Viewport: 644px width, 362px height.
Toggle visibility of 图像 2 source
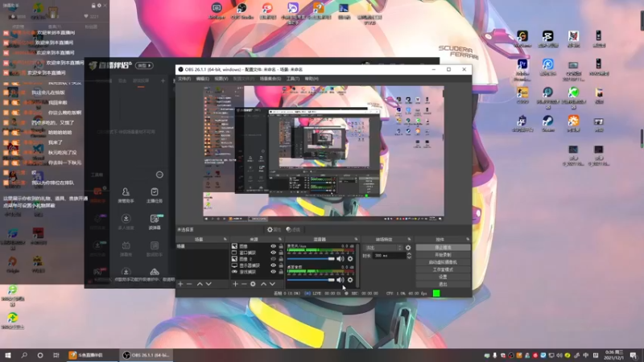click(x=273, y=259)
